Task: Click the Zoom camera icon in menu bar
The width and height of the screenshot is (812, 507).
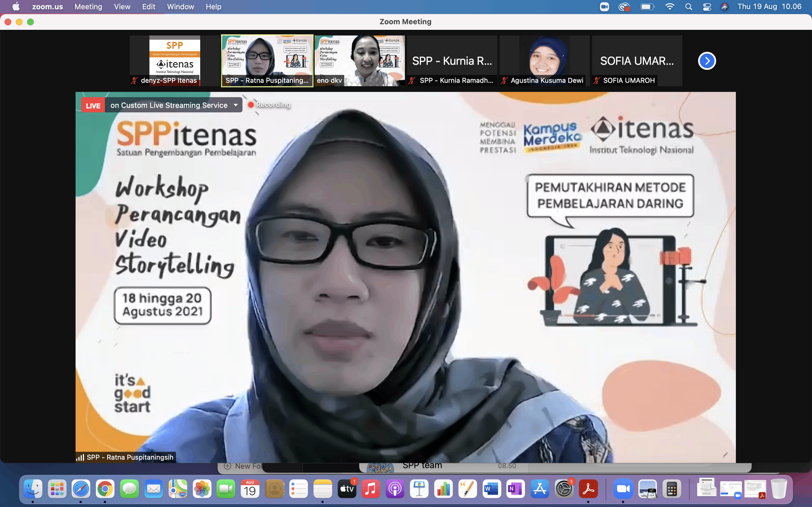Action: point(604,7)
